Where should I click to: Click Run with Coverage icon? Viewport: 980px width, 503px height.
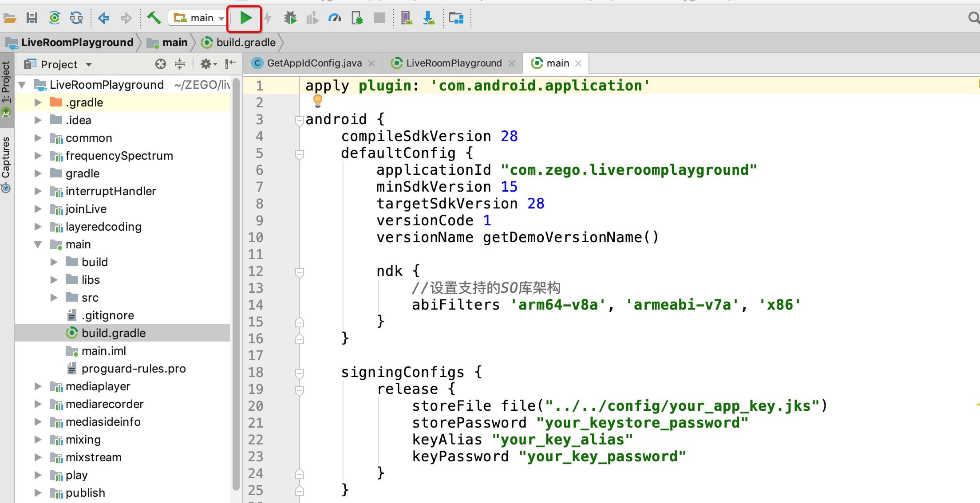click(x=312, y=18)
